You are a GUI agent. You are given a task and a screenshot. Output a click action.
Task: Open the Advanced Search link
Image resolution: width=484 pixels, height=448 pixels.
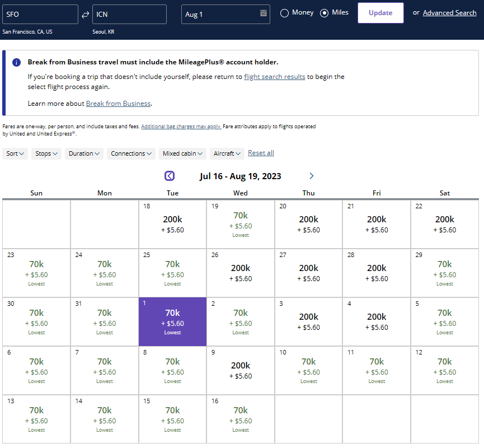point(449,13)
